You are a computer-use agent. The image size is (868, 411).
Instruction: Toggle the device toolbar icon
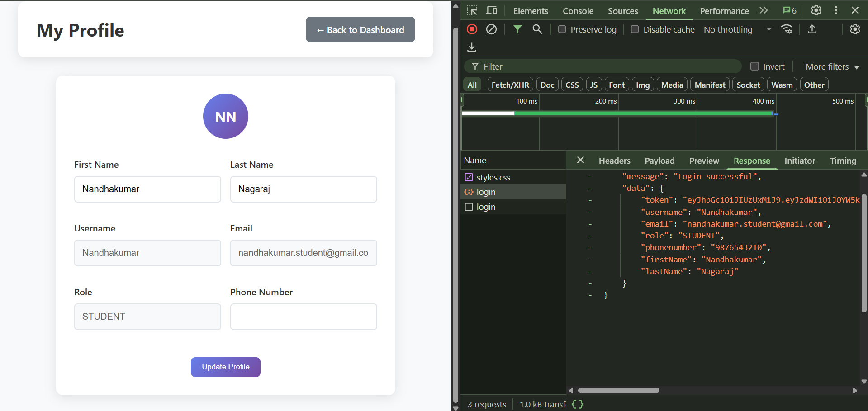pos(492,10)
